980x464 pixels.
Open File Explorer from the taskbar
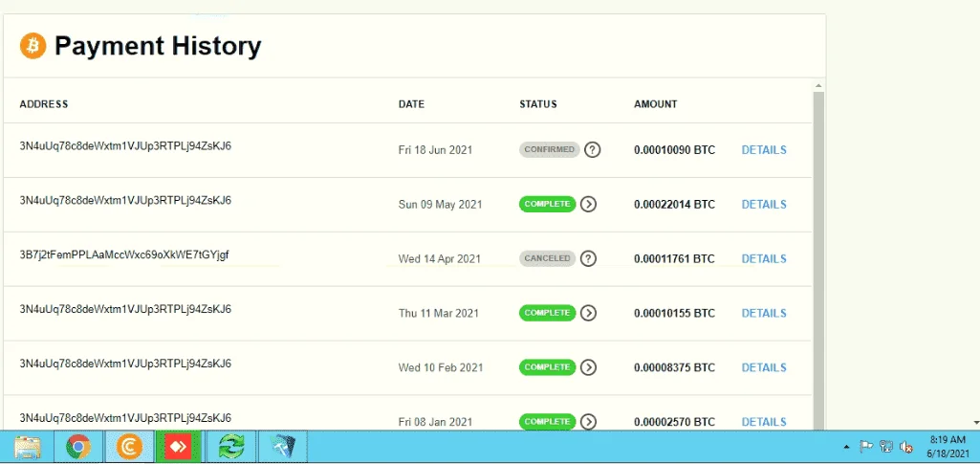coord(28,447)
